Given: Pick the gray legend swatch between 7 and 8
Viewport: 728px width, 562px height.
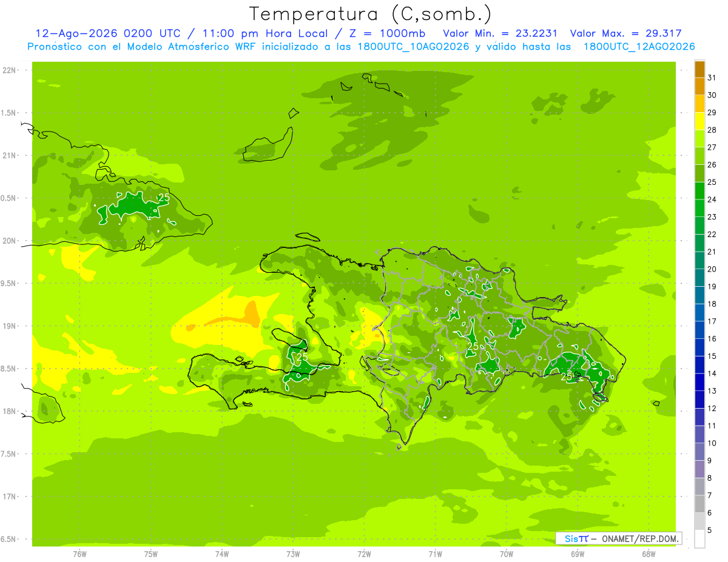Looking at the screenshot, I should tap(700, 486).
